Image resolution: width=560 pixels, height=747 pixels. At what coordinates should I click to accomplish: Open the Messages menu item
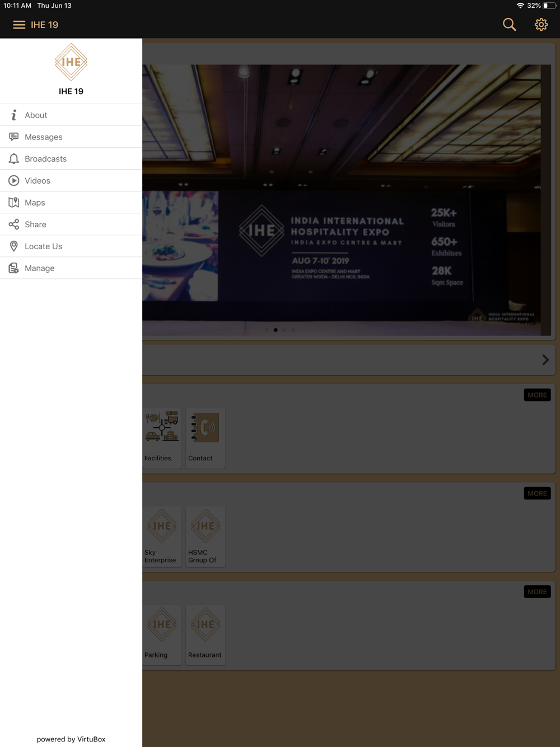[x=71, y=137]
